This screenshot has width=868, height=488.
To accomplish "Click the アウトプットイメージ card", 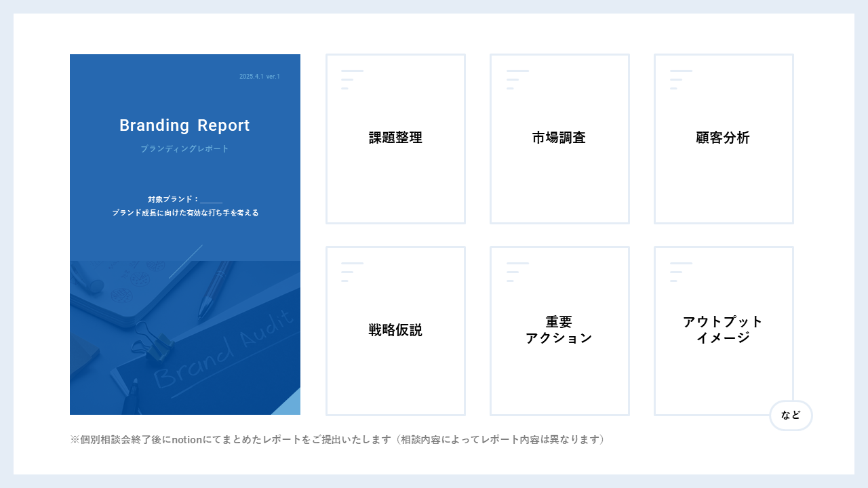I will click(724, 331).
